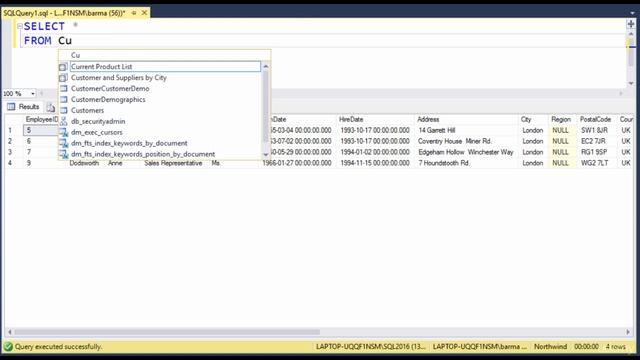This screenshot has width=640, height=360.
Task: Open the 100 % zoom dropdown
Action: (33, 94)
